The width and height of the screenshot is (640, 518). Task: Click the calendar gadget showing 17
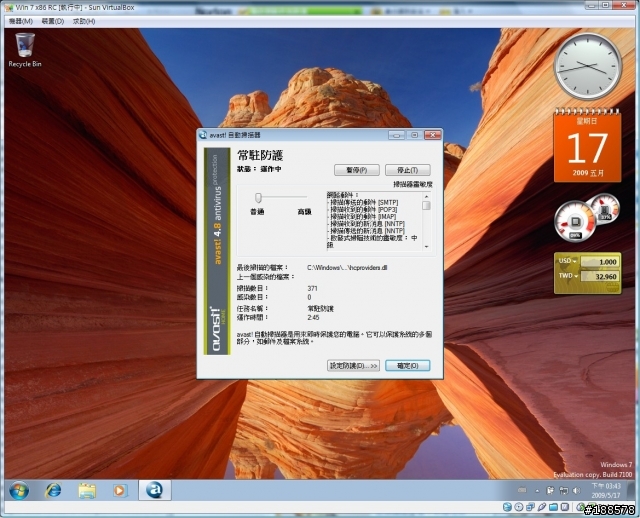tap(587, 146)
